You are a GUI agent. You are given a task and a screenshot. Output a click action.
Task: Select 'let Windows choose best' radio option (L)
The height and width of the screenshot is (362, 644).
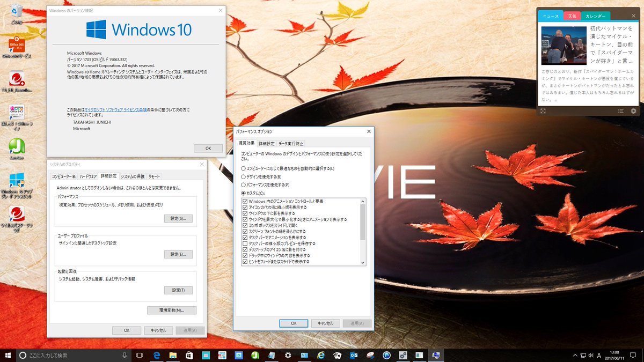point(244,168)
